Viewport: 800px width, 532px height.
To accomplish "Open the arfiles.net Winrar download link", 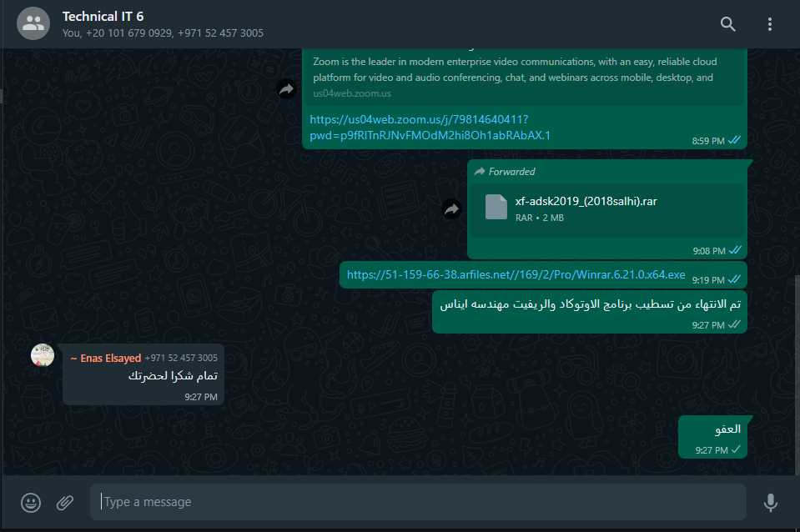I will (x=516, y=274).
